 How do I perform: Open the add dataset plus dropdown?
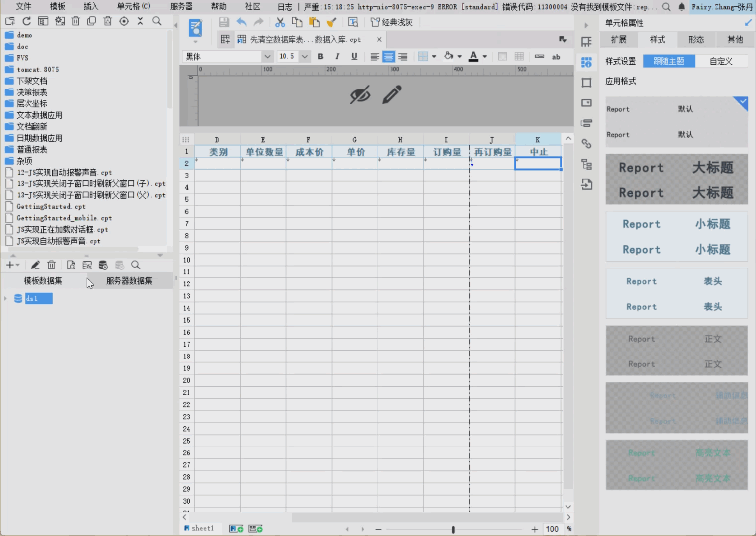12,265
